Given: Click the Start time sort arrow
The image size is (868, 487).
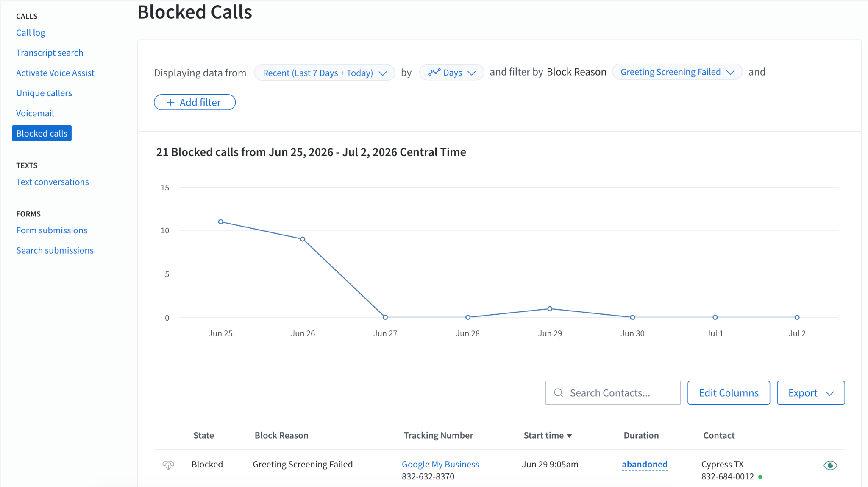Looking at the screenshot, I should click(569, 436).
